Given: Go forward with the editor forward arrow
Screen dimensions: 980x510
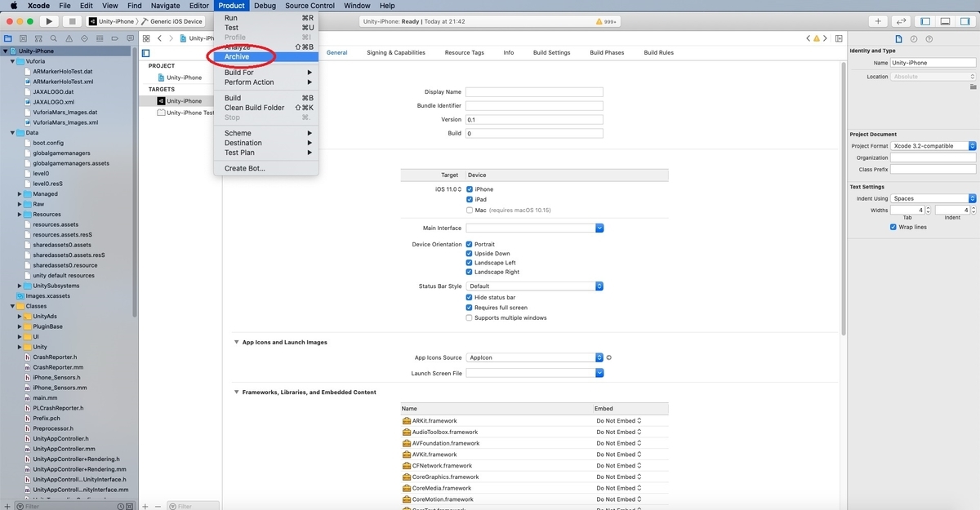Looking at the screenshot, I should pyautogui.click(x=171, y=38).
